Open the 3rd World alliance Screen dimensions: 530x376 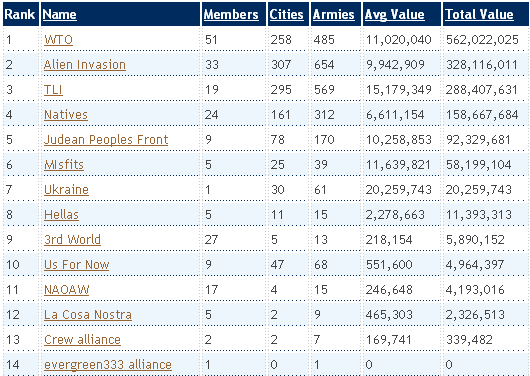coord(72,240)
